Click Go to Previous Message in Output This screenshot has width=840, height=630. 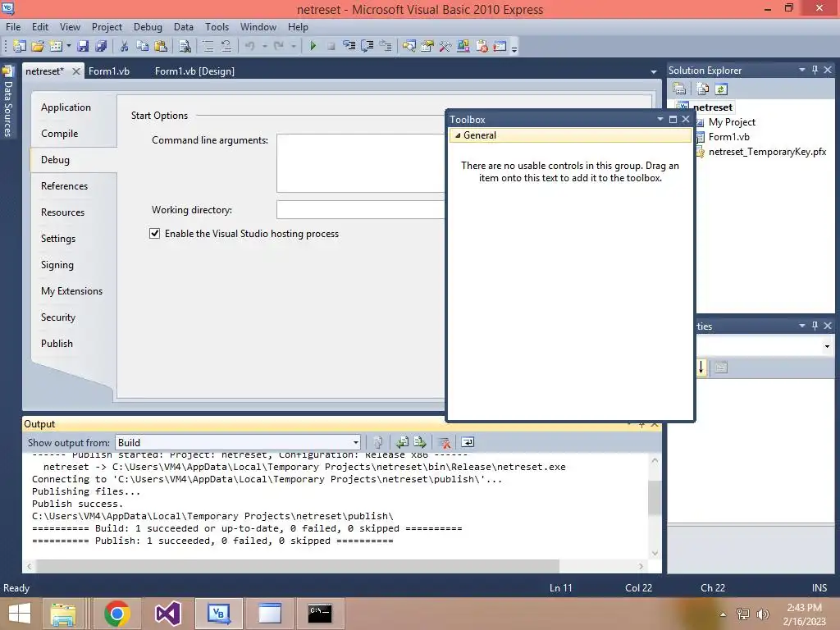(402, 442)
